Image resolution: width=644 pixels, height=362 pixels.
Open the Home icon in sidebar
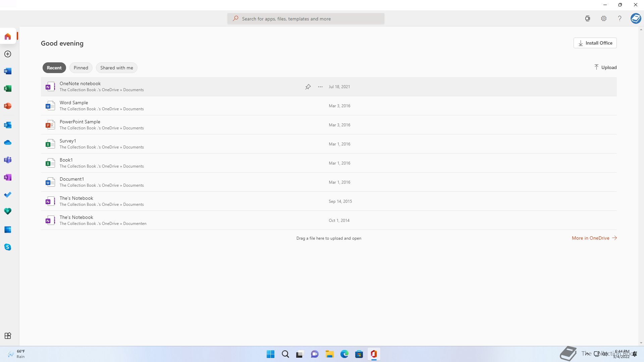point(8,36)
